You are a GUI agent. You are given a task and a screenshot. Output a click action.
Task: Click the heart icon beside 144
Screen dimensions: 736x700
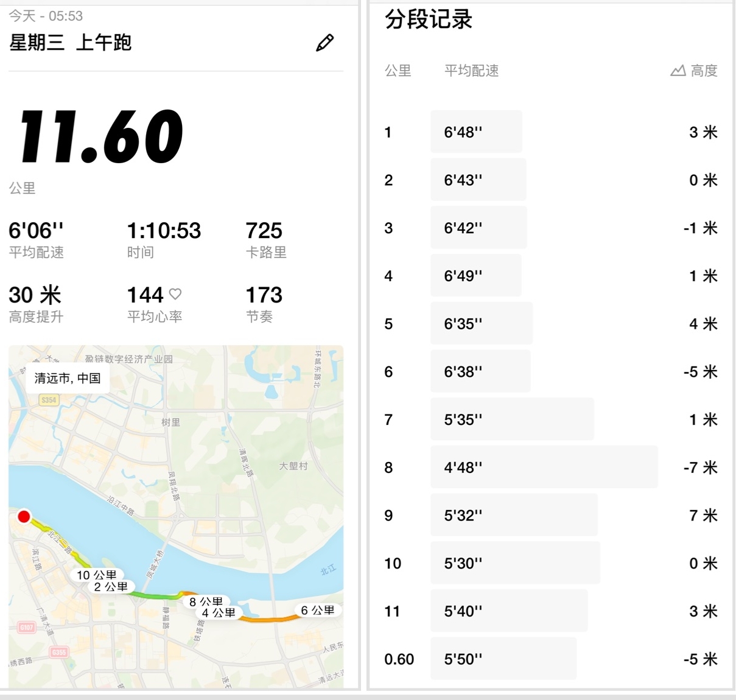click(175, 294)
